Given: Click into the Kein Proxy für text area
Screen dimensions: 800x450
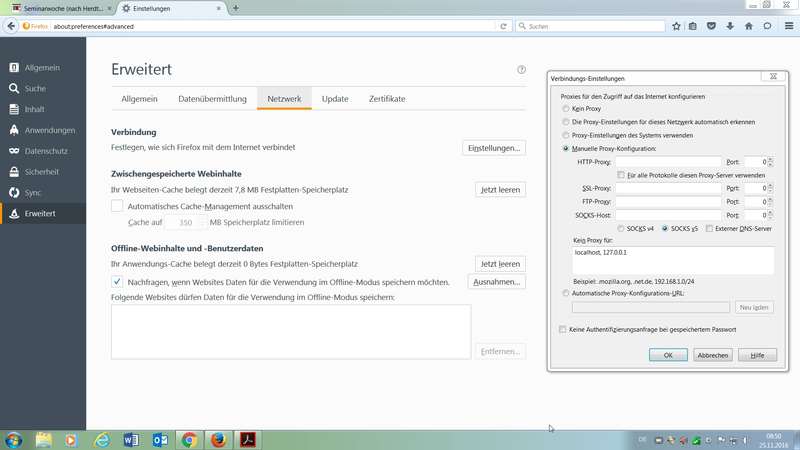Looking at the screenshot, I should (x=673, y=261).
